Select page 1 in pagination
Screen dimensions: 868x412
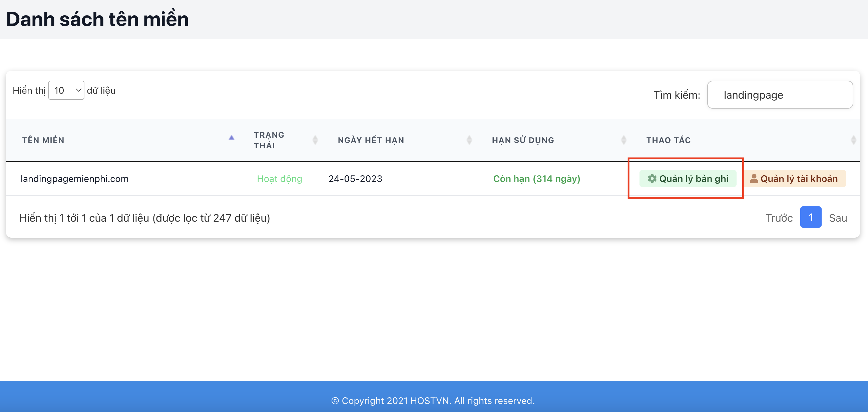pyautogui.click(x=811, y=217)
